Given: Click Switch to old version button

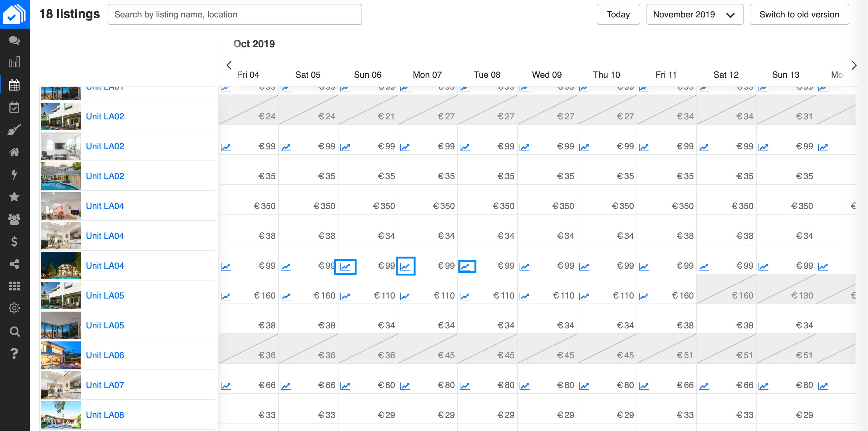Looking at the screenshot, I should click(x=799, y=15).
